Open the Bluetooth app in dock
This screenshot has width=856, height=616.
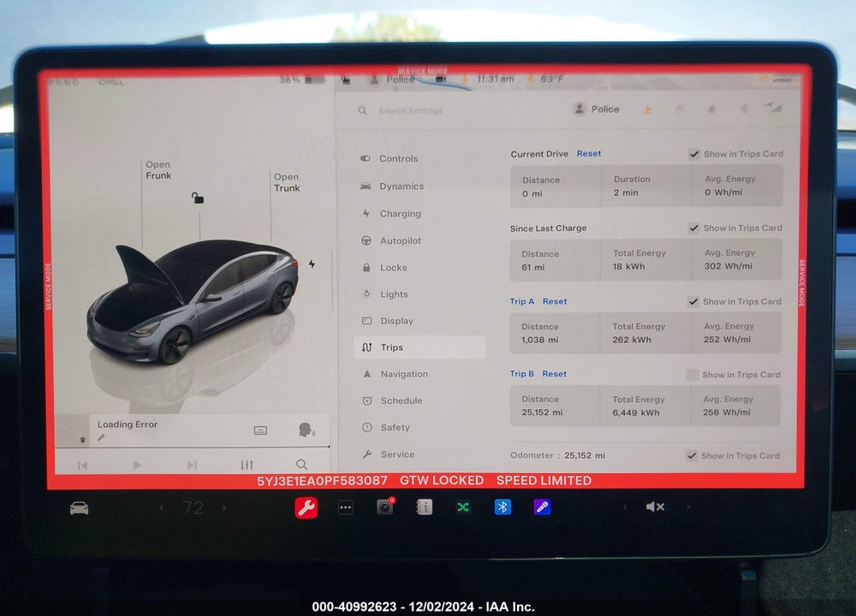click(502, 506)
